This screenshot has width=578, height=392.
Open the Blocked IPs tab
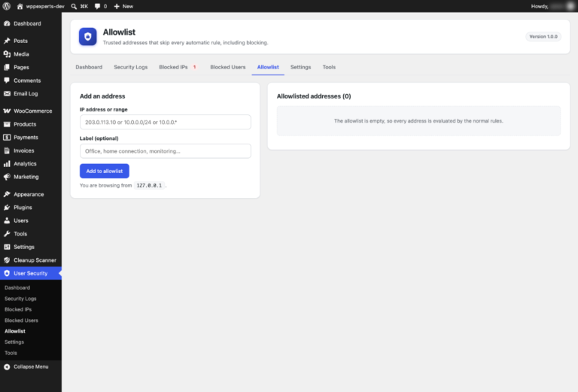click(173, 67)
